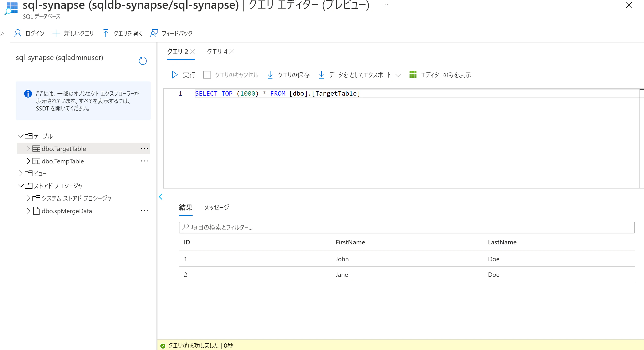Switch to the クエリ 4 tab
The image size is (644, 350).
pyautogui.click(x=217, y=52)
